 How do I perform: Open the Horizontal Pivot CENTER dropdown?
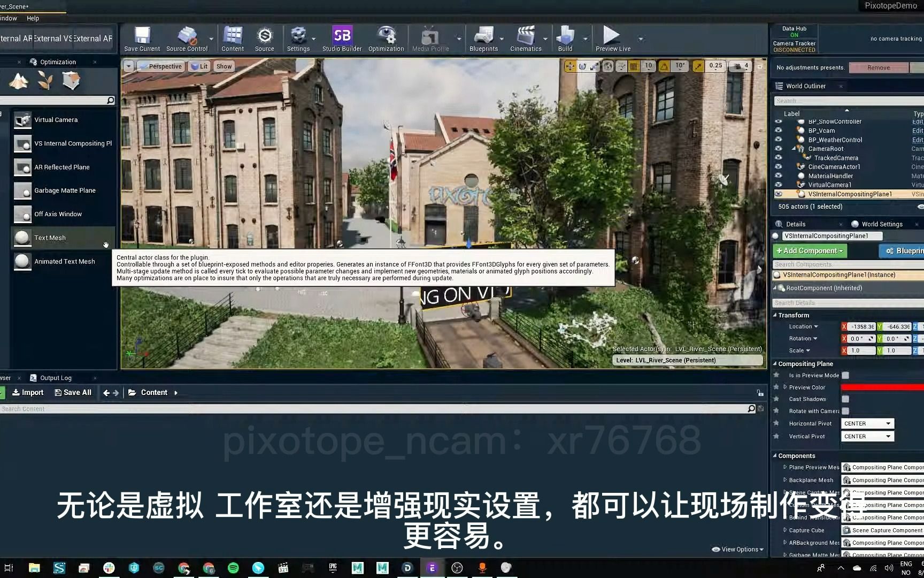click(x=866, y=423)
